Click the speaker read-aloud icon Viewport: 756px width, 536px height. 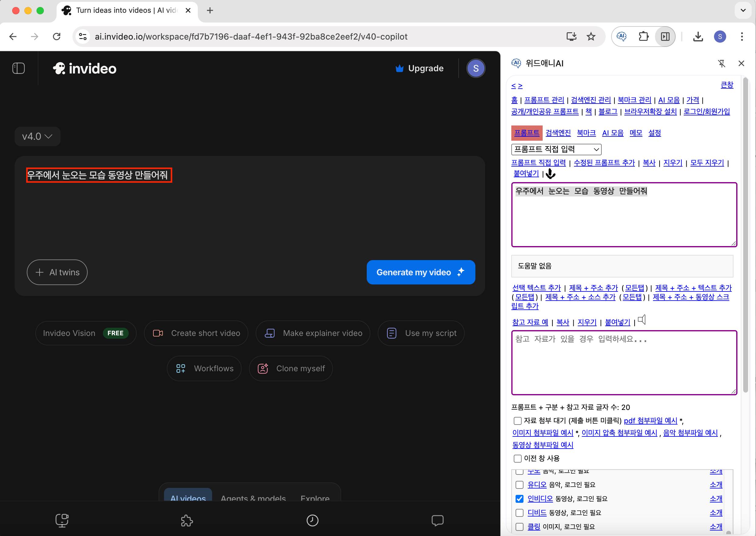point(642,320)
